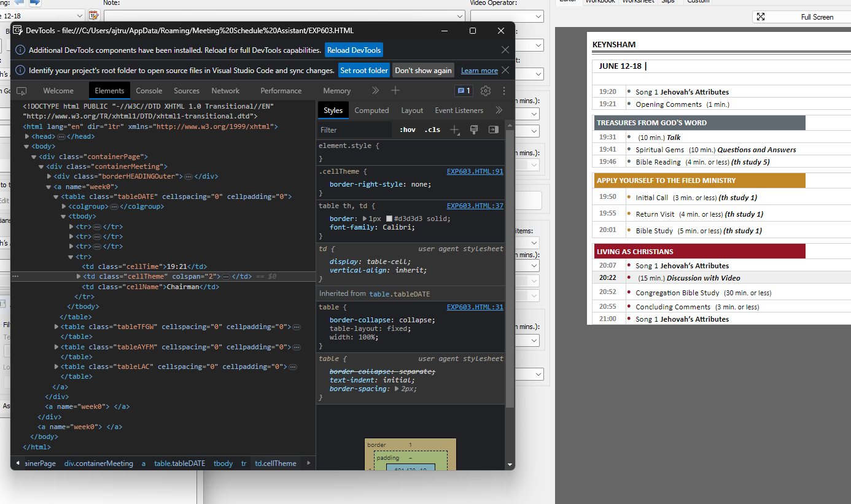Open the customize DevTools three-dot menu

(x=503, y=90)
